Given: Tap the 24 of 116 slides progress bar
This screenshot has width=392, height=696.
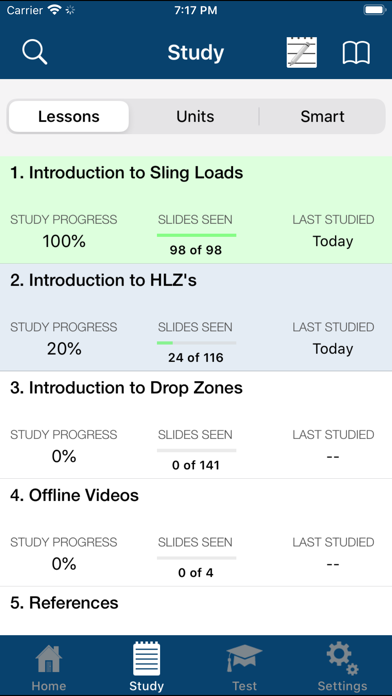Looking at the screenshot, I should [196, 343].
